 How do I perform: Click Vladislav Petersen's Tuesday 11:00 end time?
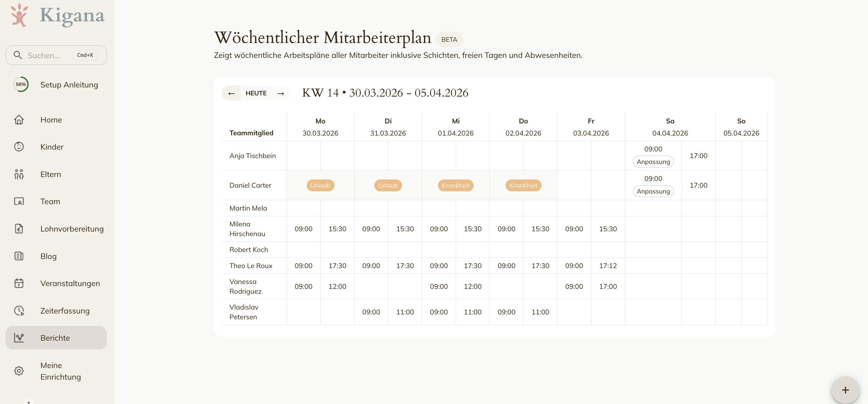pos(405,312)
